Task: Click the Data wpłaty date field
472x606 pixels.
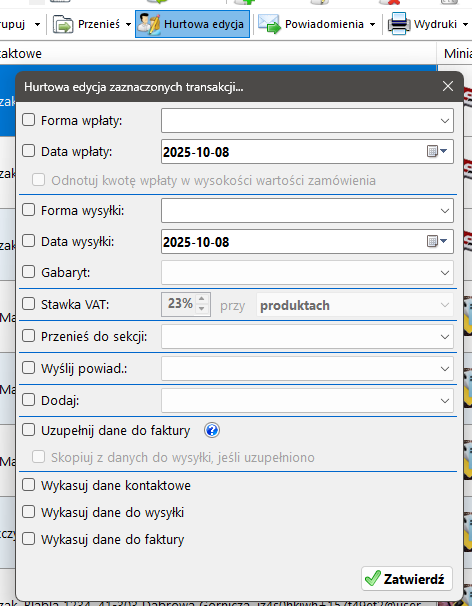Action: coord(307,152)
